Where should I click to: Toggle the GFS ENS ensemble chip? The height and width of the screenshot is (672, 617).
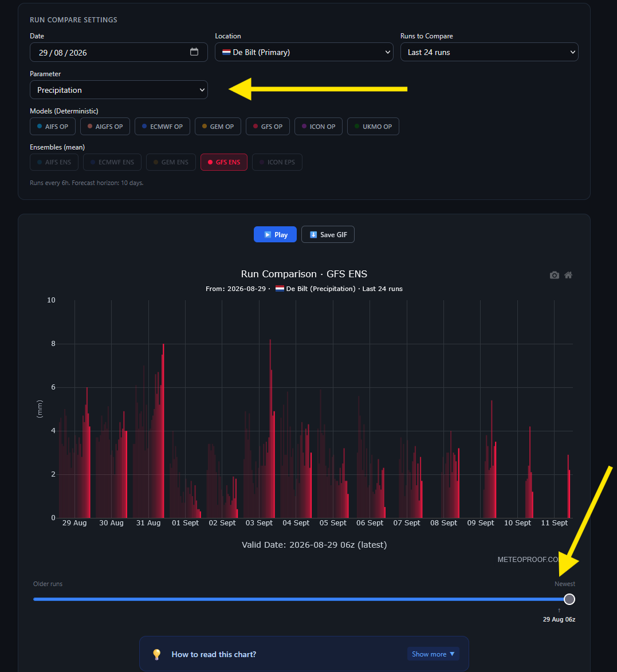224,162
